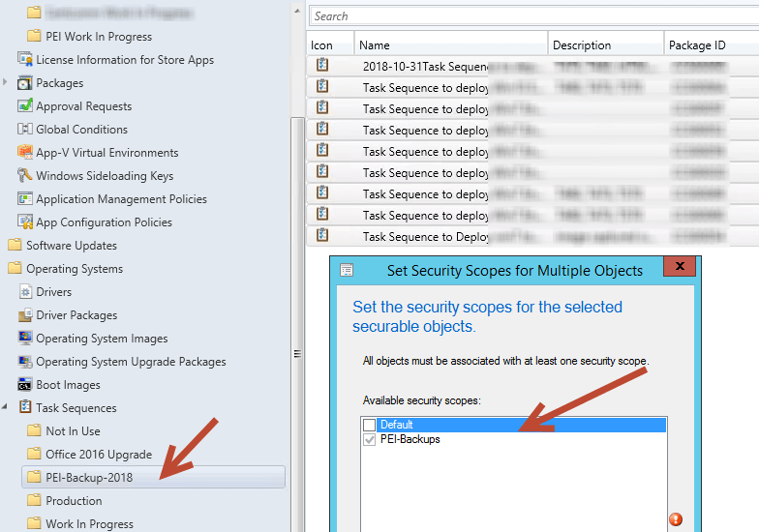Viewport: 759px width, 532px height.
Task: Click the Software Updates folder icon
Action: pos(15,245)
